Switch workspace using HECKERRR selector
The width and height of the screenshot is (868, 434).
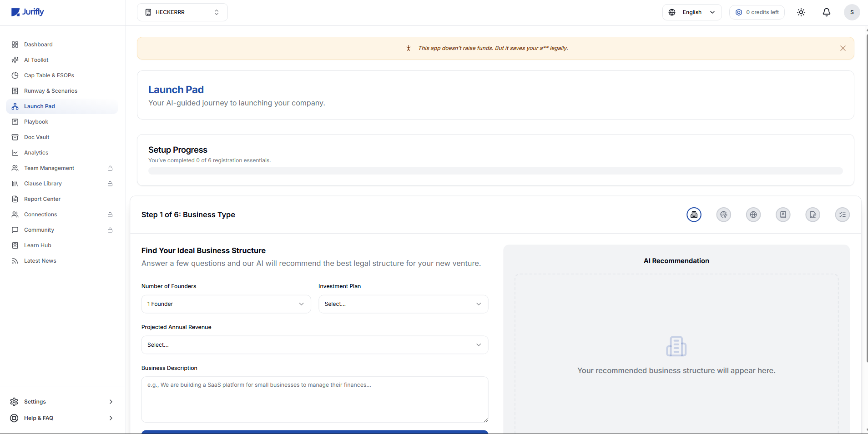pos(182,12)
